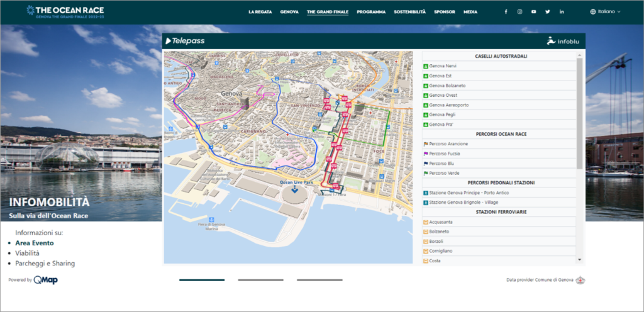Open the Genova menu item
Screen dimensions: 644x312
pos(289,12)
